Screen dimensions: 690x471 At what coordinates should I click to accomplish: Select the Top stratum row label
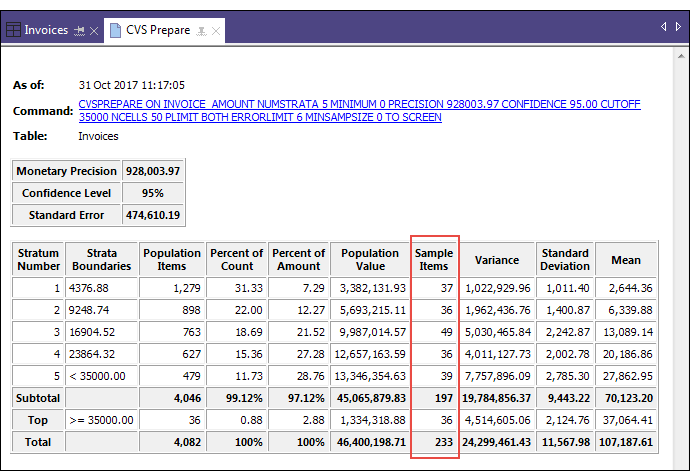point(38,421)
